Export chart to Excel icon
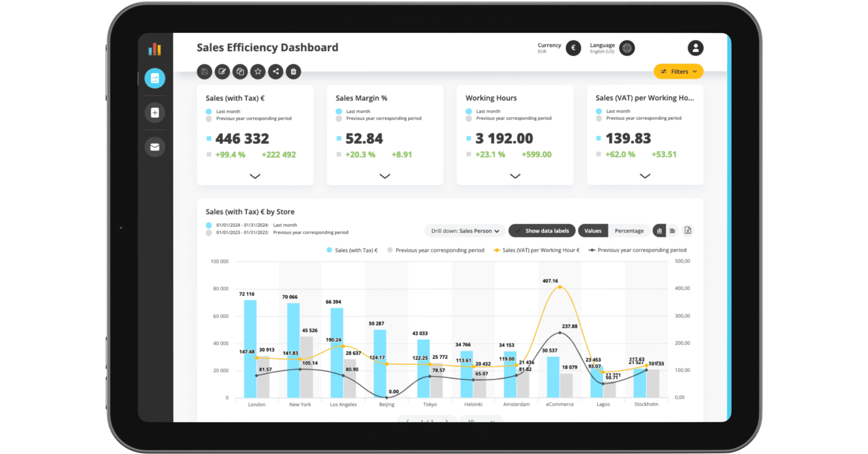This screenshot has height=454, width=868. [688, 231]
